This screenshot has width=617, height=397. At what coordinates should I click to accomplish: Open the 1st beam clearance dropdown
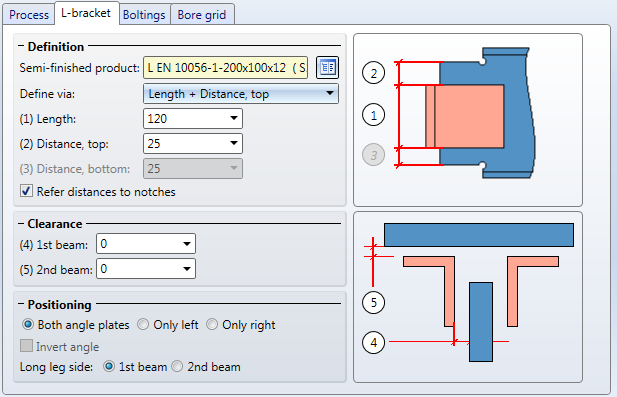[x=146, y=244]
